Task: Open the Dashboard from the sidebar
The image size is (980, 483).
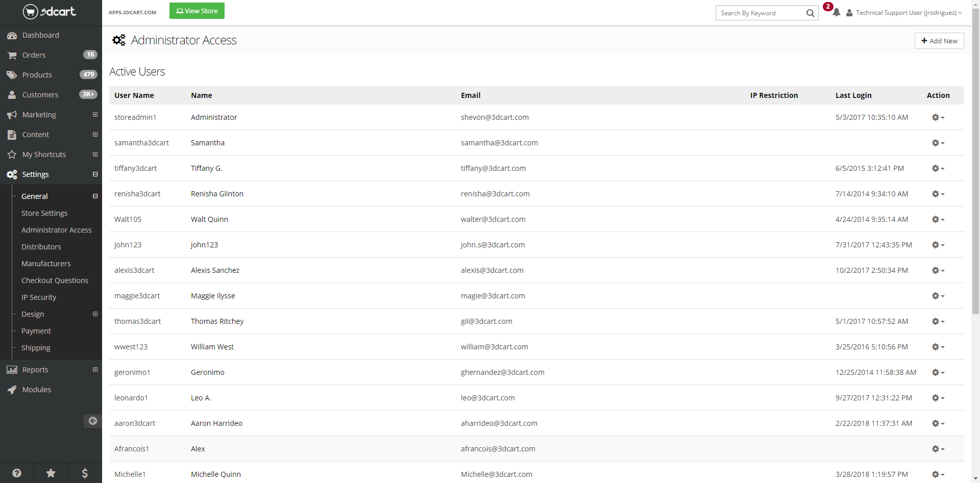Action: (40, 35)
